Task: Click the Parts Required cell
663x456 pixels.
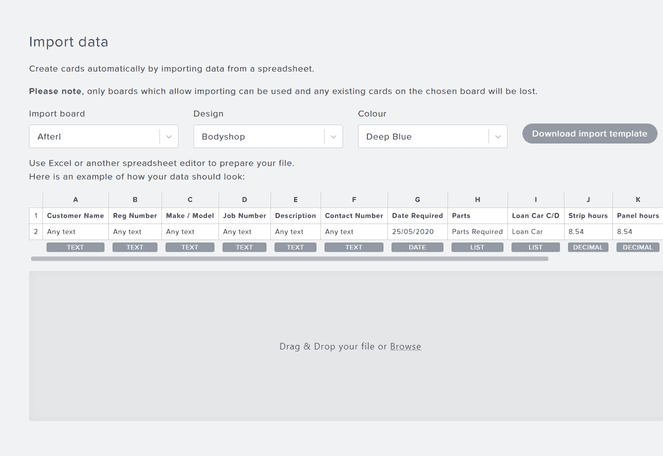Action: click(x=477, y=231)
